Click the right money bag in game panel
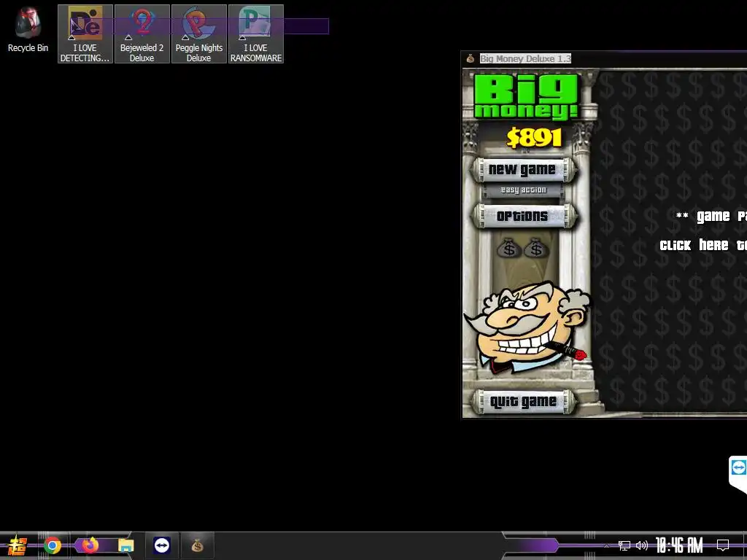 (536, 248)
